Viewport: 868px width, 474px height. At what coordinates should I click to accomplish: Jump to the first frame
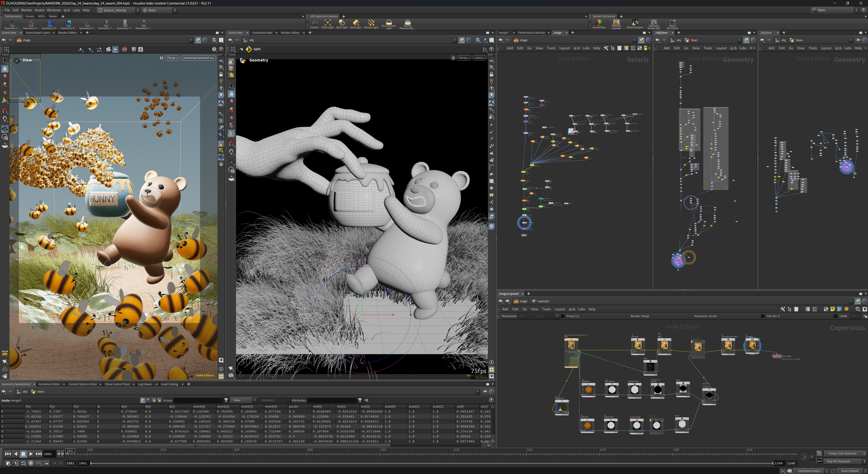point(8,454)
